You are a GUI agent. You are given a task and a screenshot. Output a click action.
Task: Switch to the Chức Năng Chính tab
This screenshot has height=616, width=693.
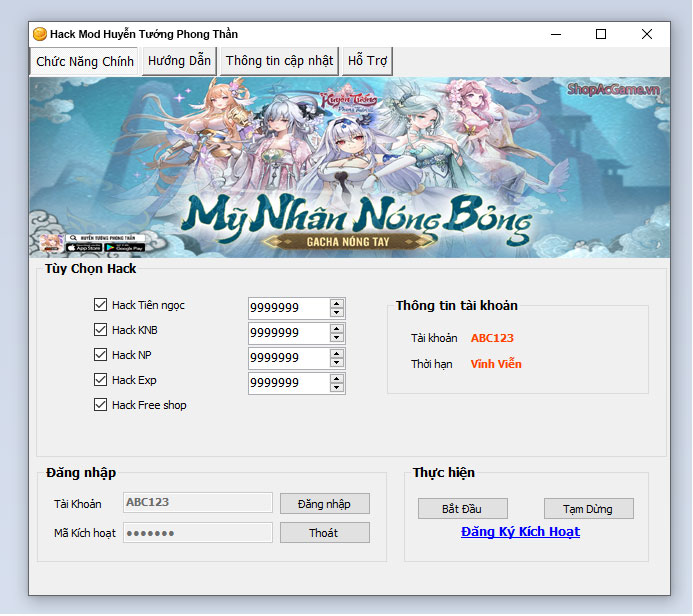point(84,61)
